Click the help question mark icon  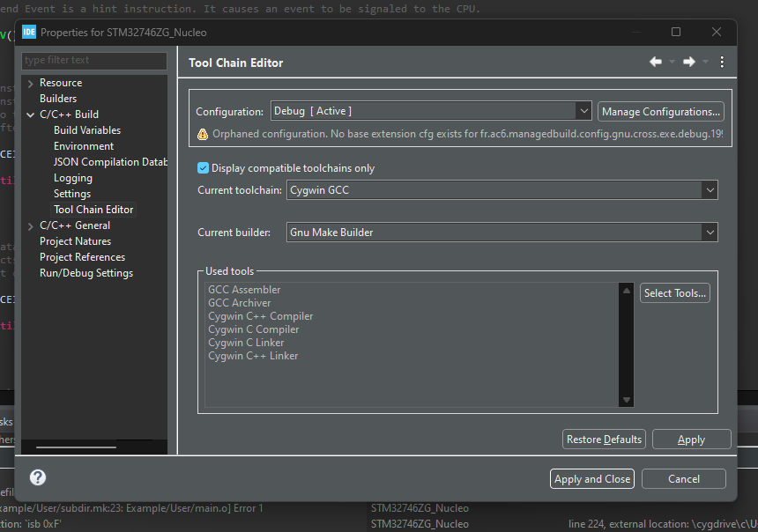tap(37, 478)
